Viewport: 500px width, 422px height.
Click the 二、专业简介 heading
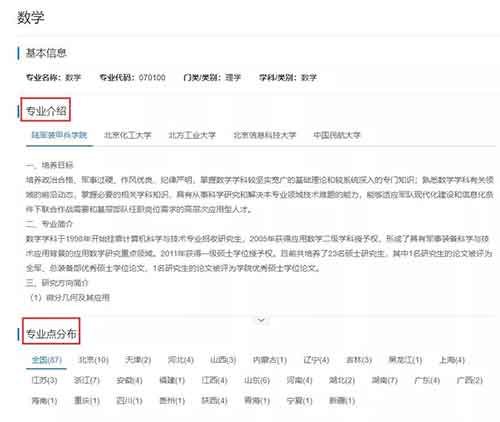click(x=49, y=224)
